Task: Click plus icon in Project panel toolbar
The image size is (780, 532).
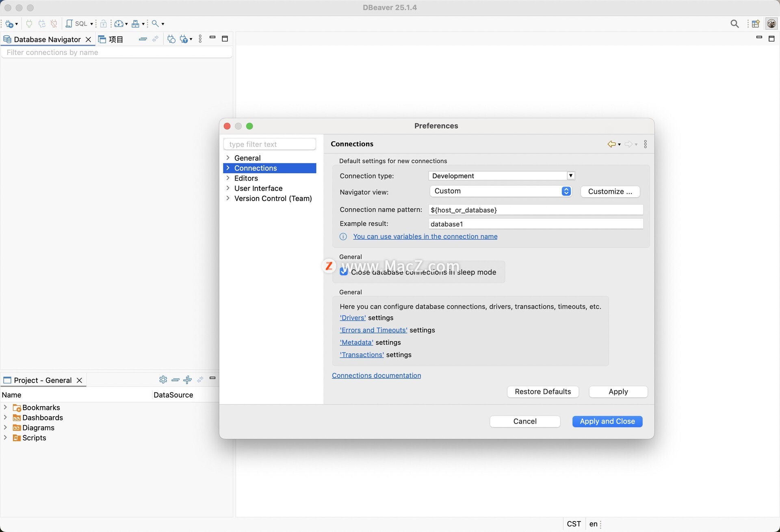Action: click(x=187, y=380)
